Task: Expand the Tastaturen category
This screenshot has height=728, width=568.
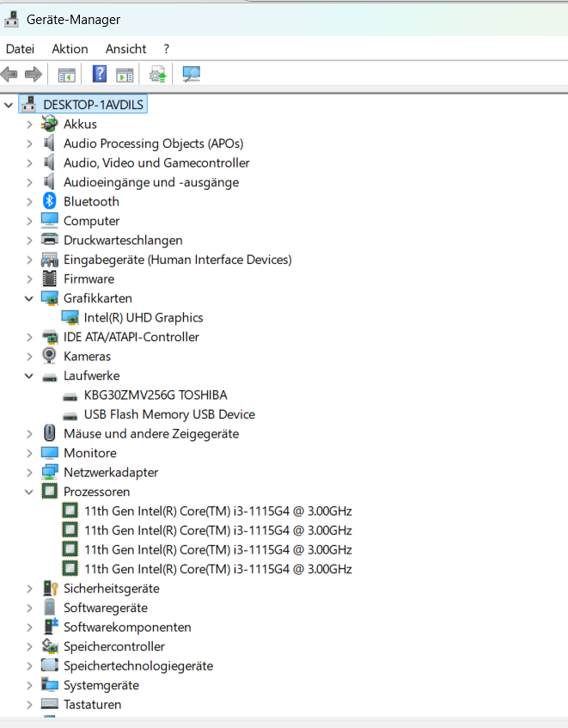Action: click(x=29, y=705)
